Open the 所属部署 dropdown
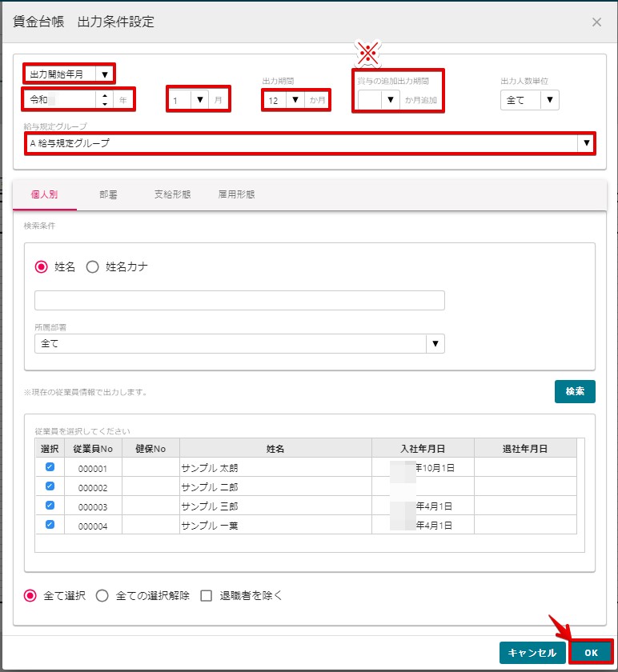Screen dimensions: 618x672 (x=435, y=344)
